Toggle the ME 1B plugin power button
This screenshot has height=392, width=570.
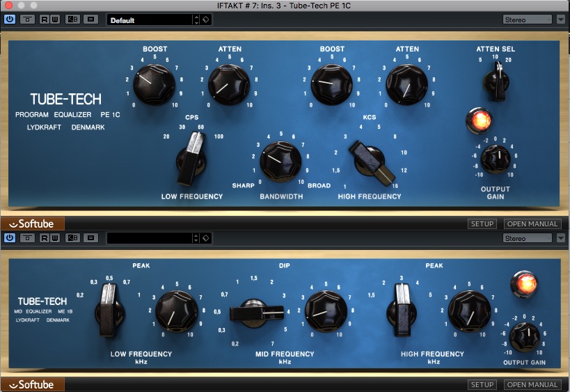click(10, 238)
